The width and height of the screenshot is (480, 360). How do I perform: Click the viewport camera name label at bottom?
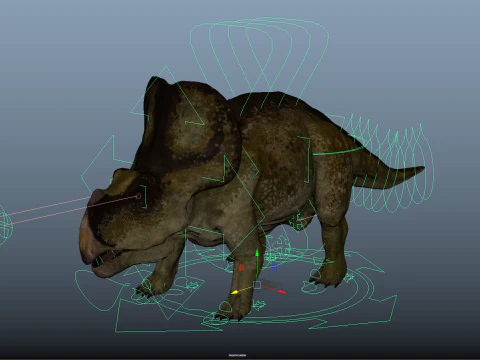[x=238, y=355]
